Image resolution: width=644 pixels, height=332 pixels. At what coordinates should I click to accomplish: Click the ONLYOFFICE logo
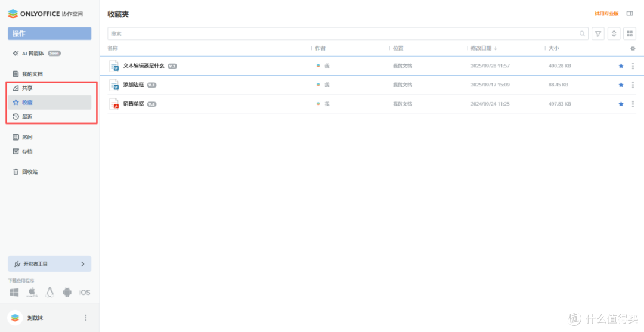pyautogui.click(x=45, y=14)
